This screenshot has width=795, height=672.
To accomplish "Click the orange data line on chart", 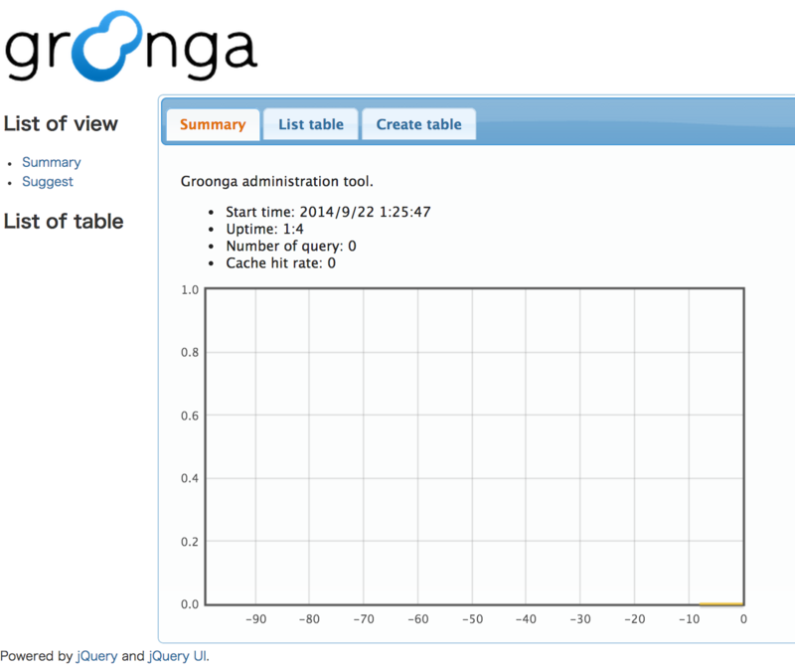I will pos(721,603).
